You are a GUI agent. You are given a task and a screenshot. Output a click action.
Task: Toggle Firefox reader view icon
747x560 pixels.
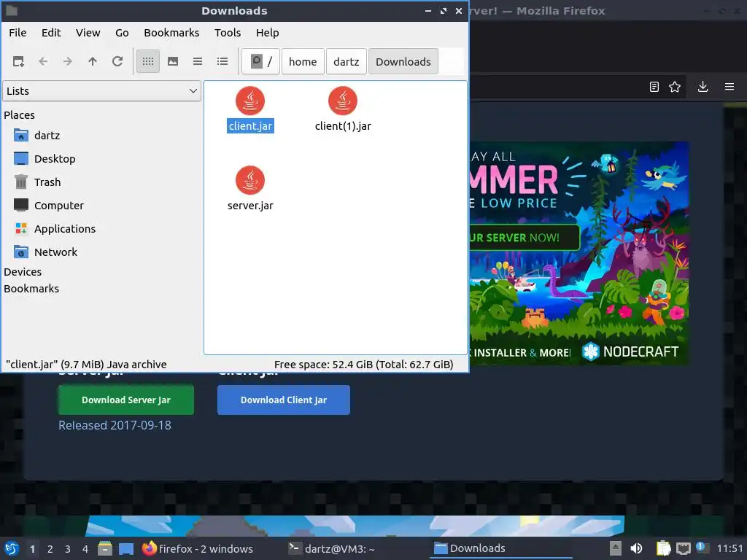pyautogui.click(x=654, y=87)
